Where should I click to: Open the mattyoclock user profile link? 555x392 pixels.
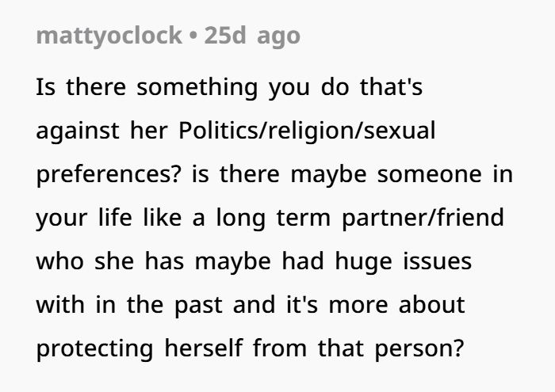coord(109,36)
